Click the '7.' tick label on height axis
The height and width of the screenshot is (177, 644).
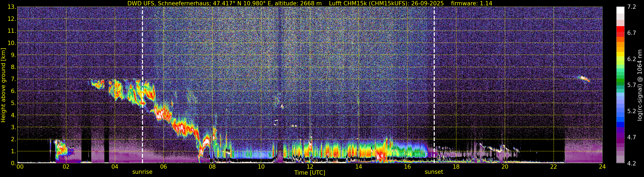[13, 79]
